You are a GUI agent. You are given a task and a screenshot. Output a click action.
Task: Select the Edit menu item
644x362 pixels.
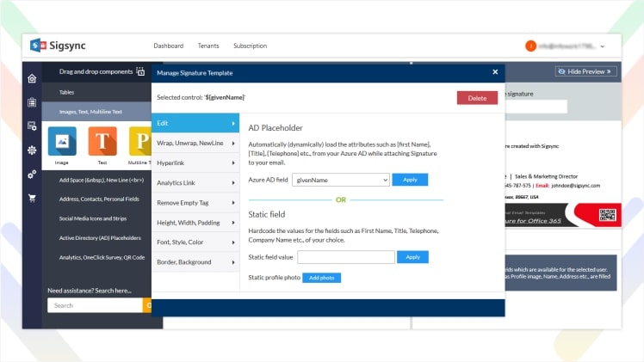195,123
